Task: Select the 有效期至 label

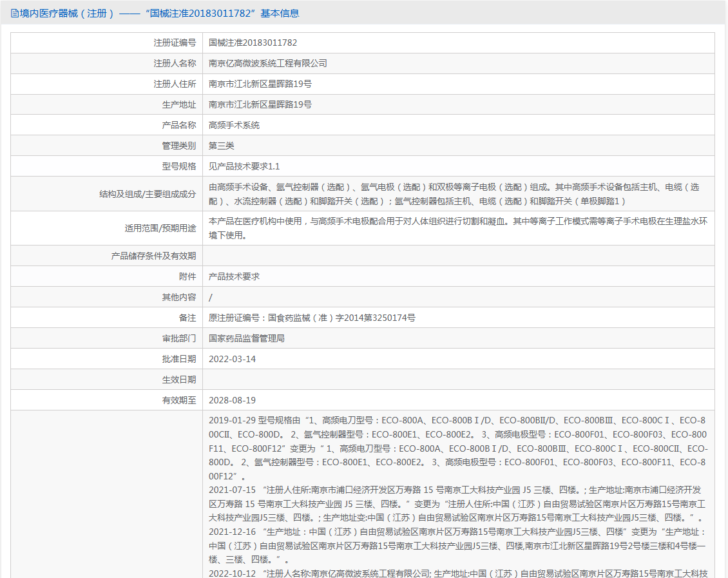Action: [179, 401]
